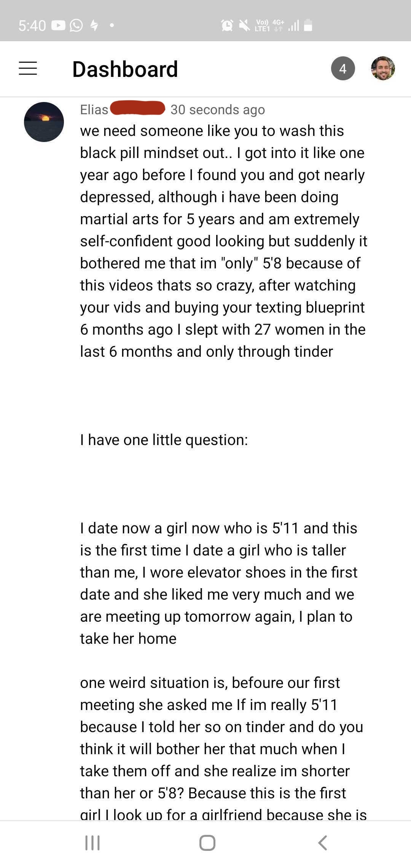Tap 'I have one little question:' text
Image resolution: width=411 pixels, height=868 pixels.
164,440
